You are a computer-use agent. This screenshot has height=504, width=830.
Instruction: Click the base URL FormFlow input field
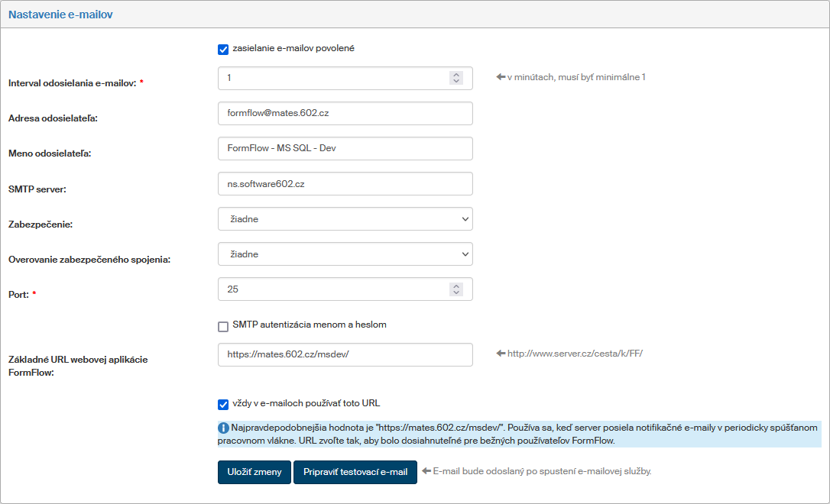point(345,354)
